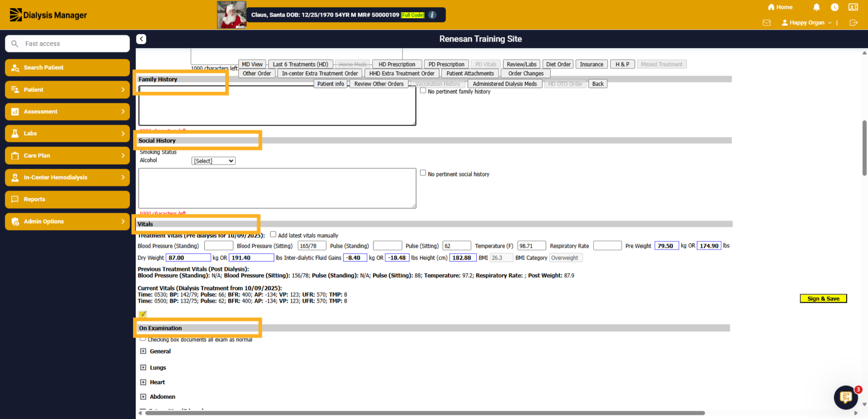Click the Back button

click(598, 84)
